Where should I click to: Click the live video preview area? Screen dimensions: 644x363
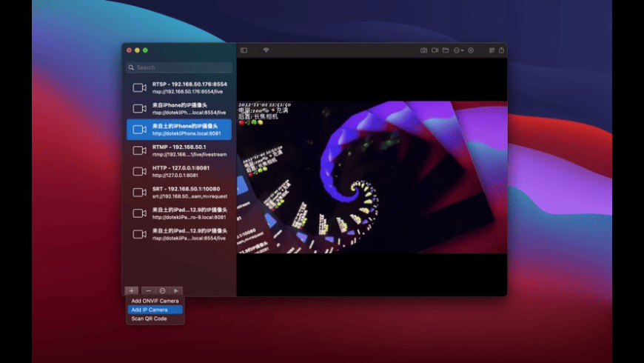(372, 177)
